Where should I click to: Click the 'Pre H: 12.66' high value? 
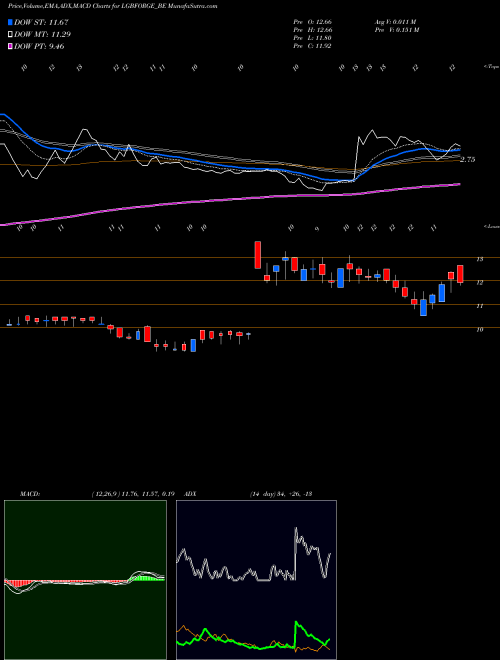(313, 30)
